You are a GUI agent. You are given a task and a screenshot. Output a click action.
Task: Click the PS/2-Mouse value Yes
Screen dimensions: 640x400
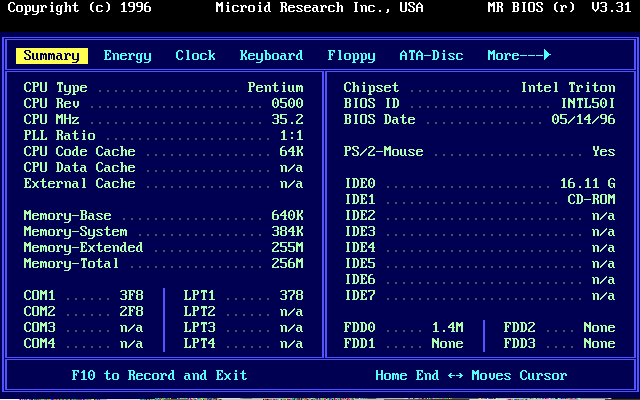tap(604, 151)
